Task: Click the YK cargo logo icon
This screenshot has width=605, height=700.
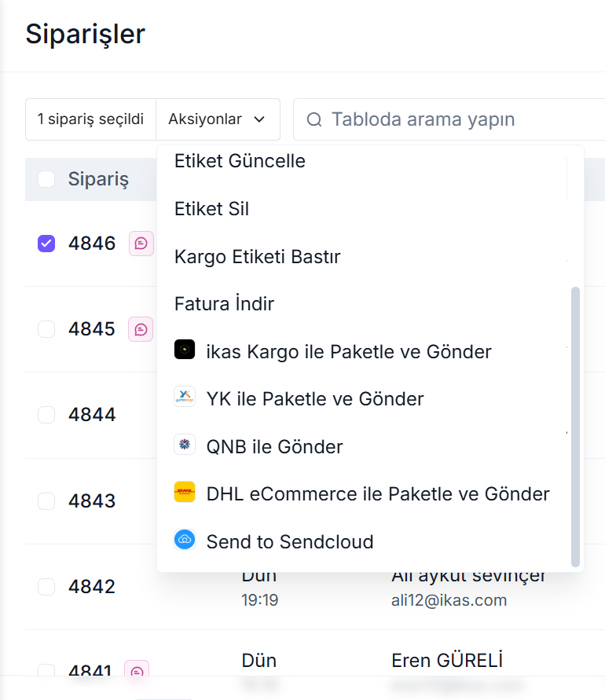Action: tap(184, 398)
